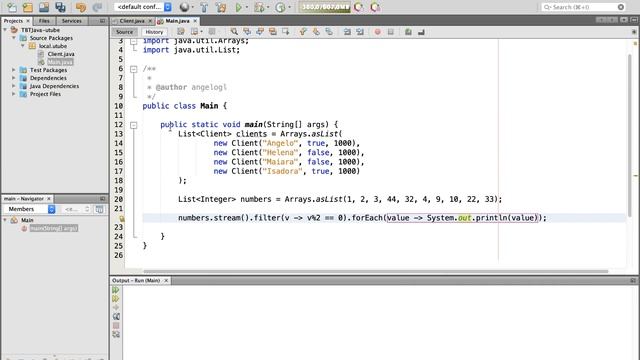640x360 pixels.
Task: Click the green Re-run icon in Output
Action: click(x=116, y=290)
